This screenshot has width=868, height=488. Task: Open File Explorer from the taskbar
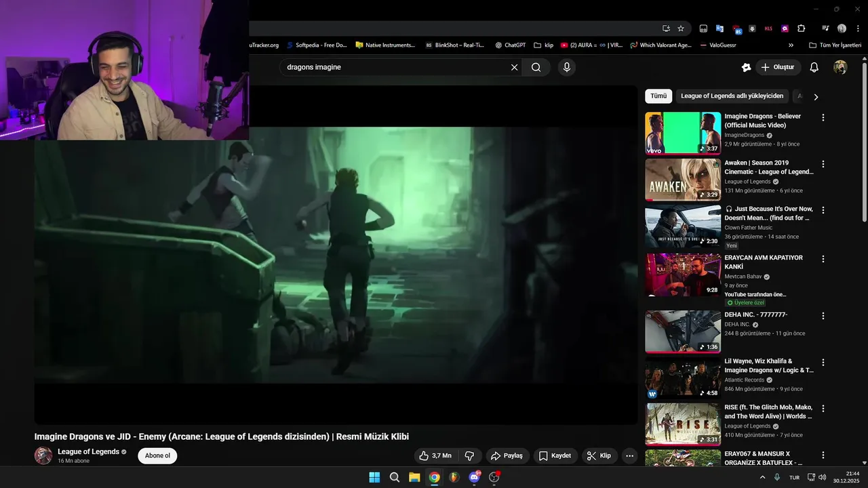pos(414,477)
